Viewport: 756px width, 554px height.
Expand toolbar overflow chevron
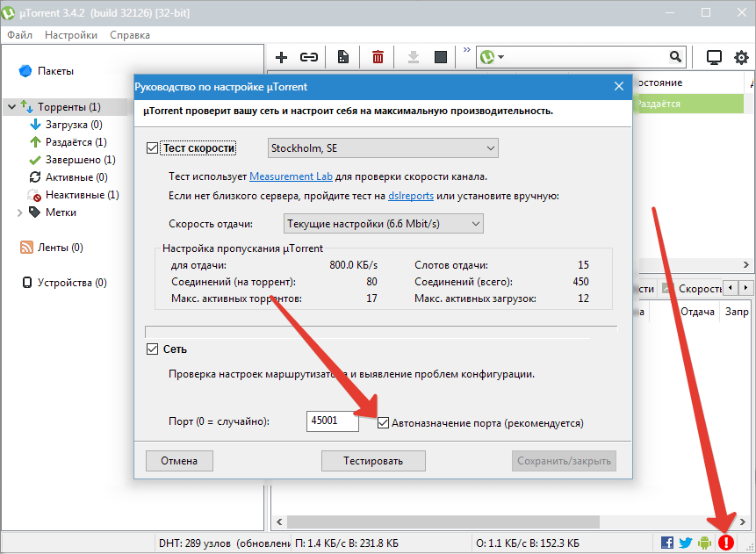[x=467, y=50]
